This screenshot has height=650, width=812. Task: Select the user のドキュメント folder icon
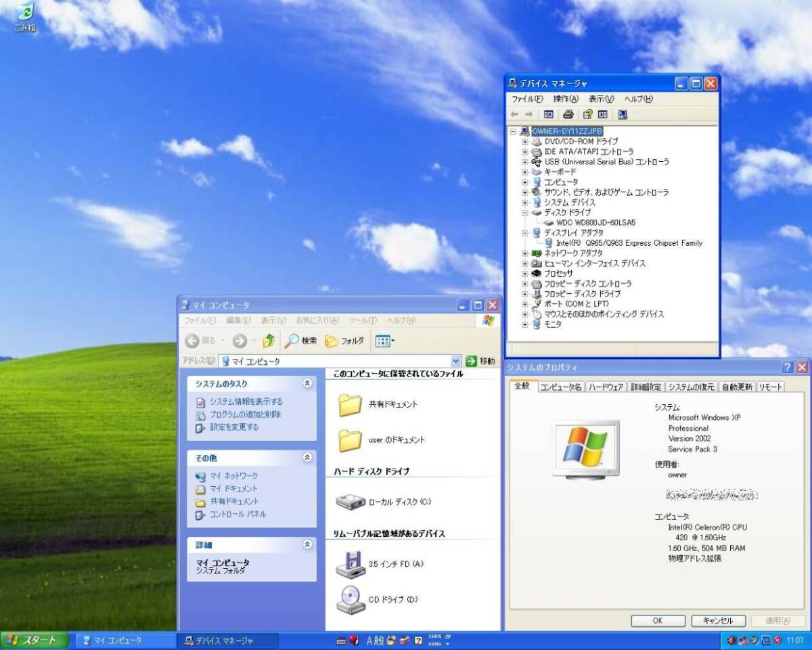tap(351, 440)
